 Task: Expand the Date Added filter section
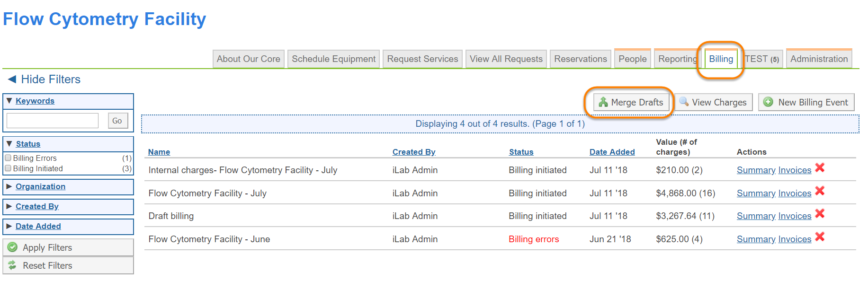38,226
